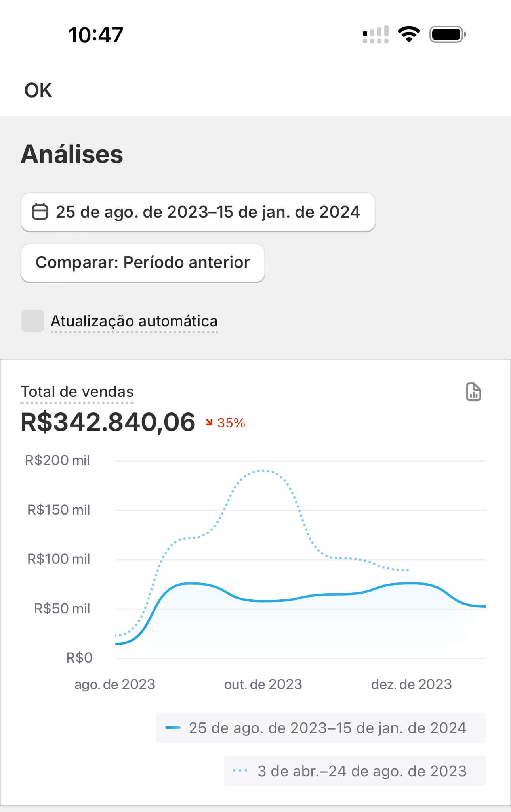Toggle the 3 de abr.–24 de ago. legend
The height and width of the screenshot is (812, 511).
pyautogui.click(x=355, y=771)
